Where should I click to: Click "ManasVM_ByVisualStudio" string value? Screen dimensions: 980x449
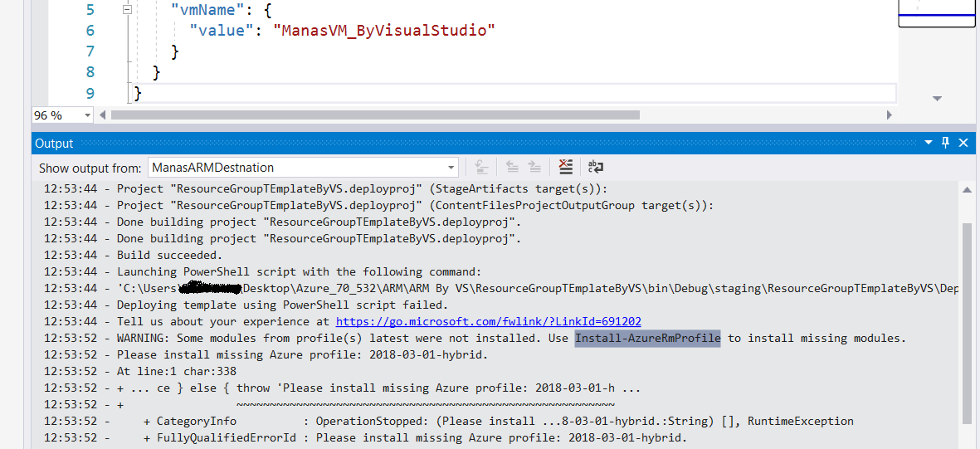383,30
